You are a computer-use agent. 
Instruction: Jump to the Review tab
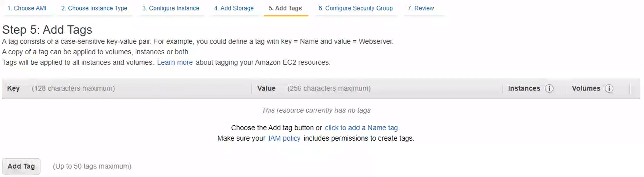421,8
